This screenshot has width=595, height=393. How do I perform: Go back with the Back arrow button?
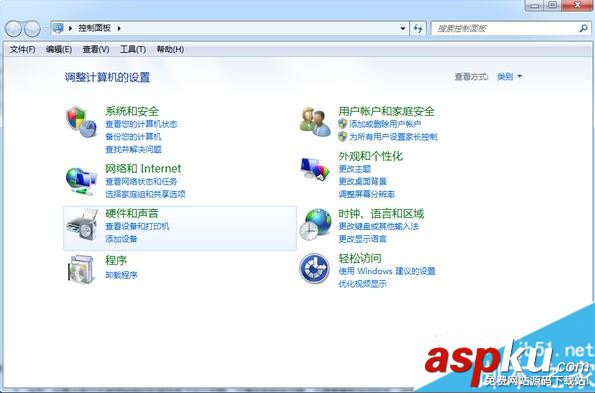click(x=14, y=28)
